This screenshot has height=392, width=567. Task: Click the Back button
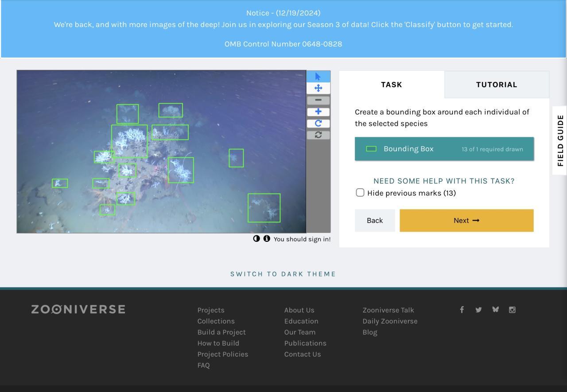[x=375, y=221]
